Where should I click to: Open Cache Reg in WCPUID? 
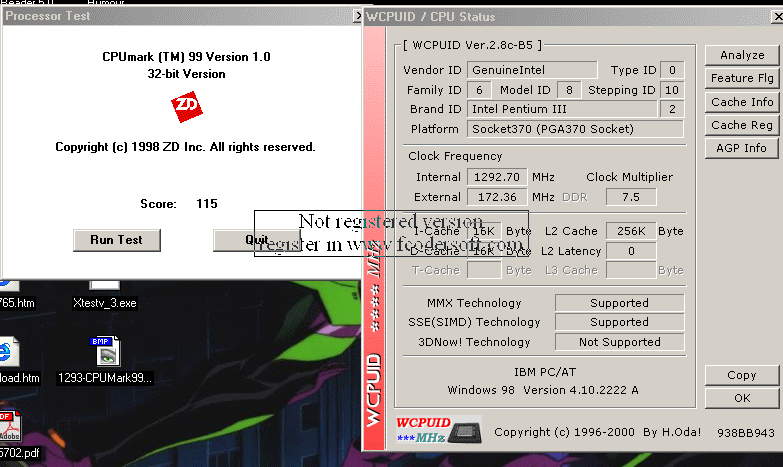(x=742, y=125)
